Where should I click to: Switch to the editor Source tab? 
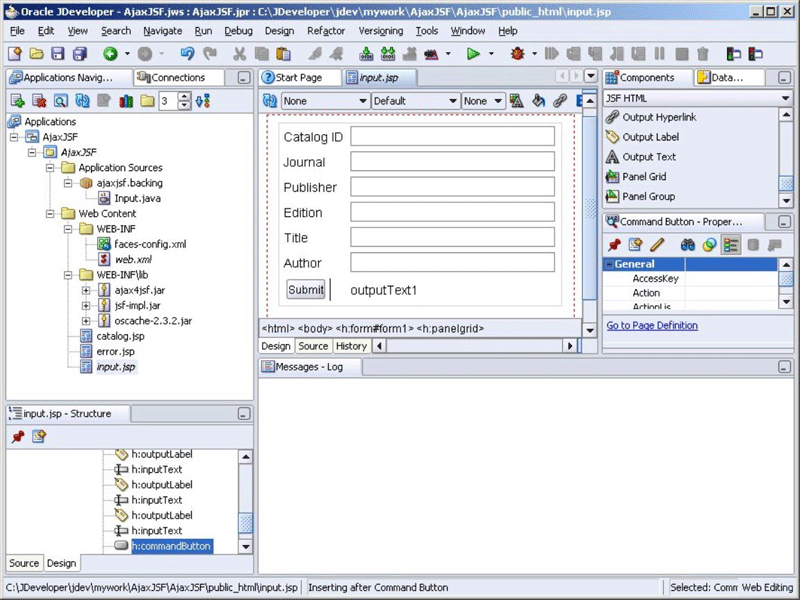coord(313,346)
